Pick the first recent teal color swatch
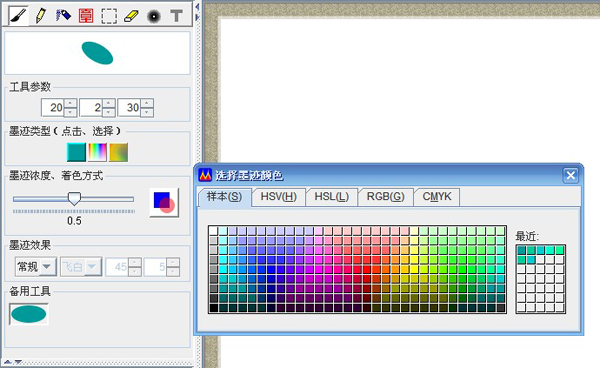 (521, 250)
